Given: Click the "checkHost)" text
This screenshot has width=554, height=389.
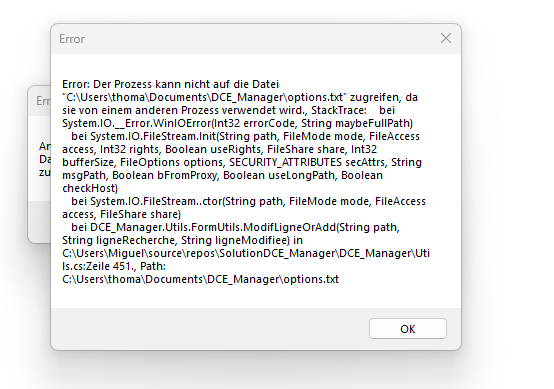Looking at the screenshot, I should [90, 188].
